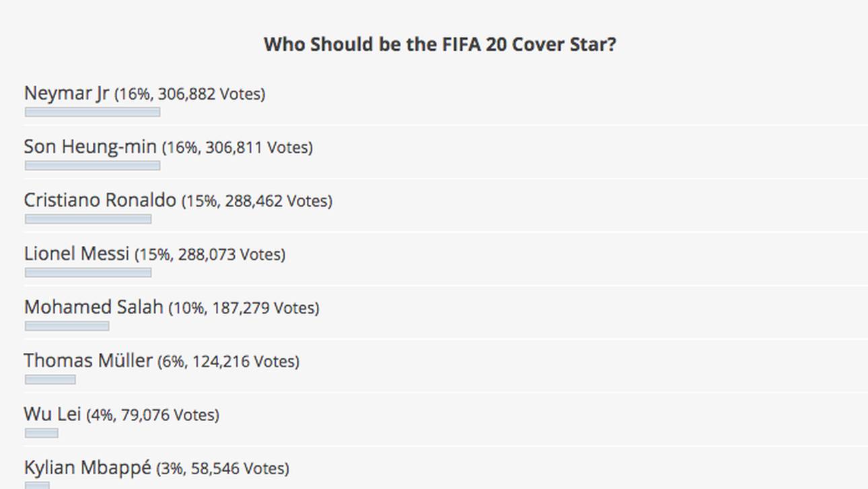Pick the Wu Lei poll entry name
The height and width of the screenshot is (489, 868).
[x=52, y=414]
